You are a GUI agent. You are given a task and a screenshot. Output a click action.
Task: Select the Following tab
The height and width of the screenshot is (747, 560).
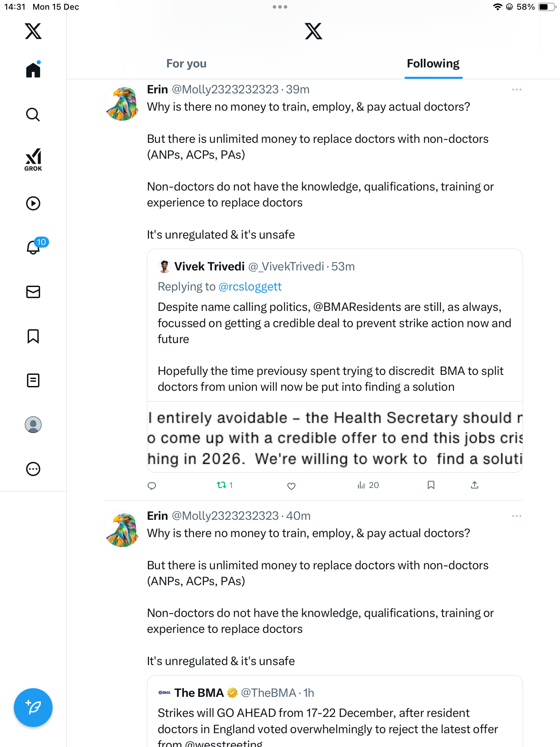(x=433, y=64)
